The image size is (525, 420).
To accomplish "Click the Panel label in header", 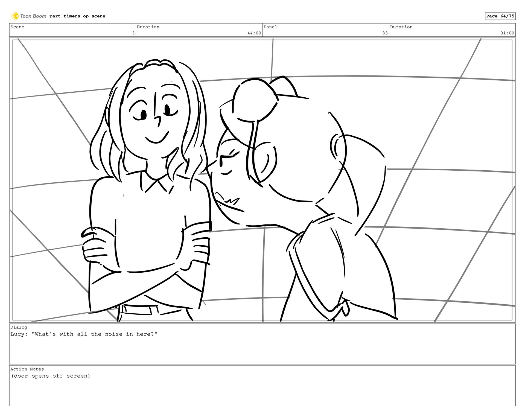I will (270, 27).
